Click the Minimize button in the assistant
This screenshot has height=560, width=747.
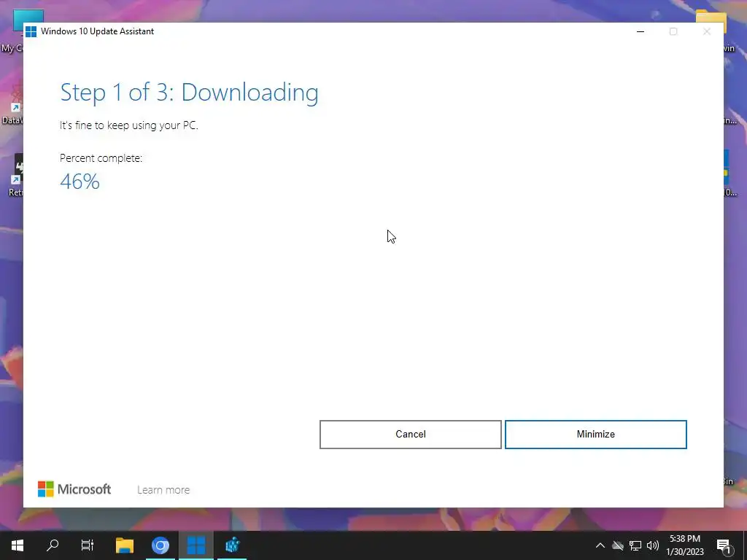coord(595,435)
